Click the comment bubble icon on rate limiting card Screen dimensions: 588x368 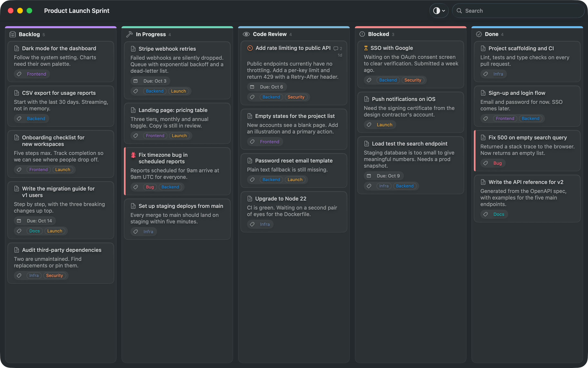coord(336,48)
